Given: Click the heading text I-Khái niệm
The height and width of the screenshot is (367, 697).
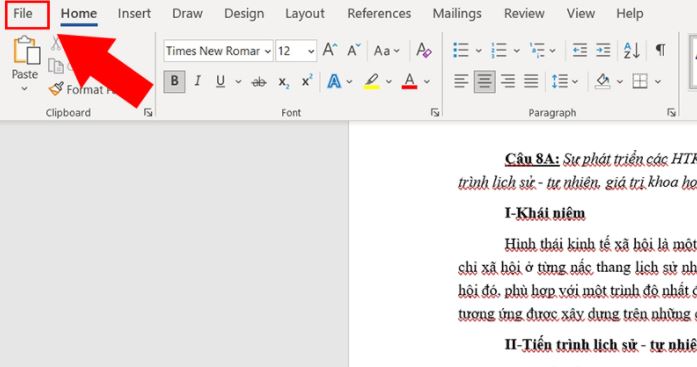Looking at the screenshot, I should point(545,214).
